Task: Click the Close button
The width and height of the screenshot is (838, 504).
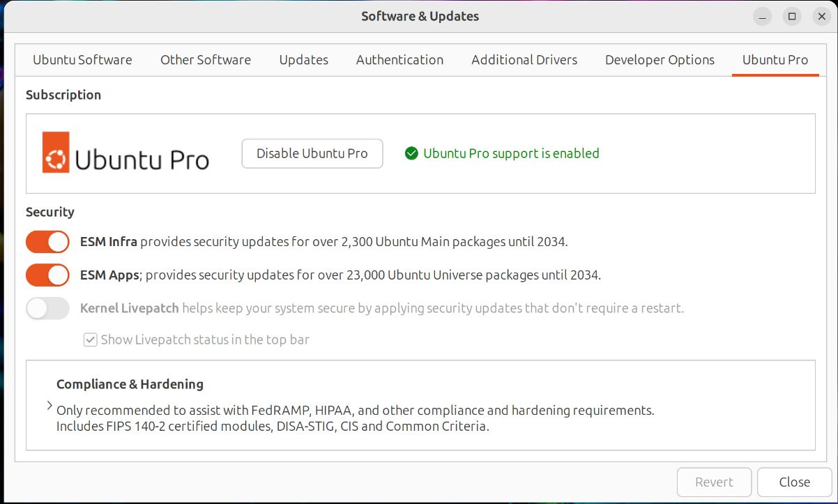Action: tap(794, 482)
